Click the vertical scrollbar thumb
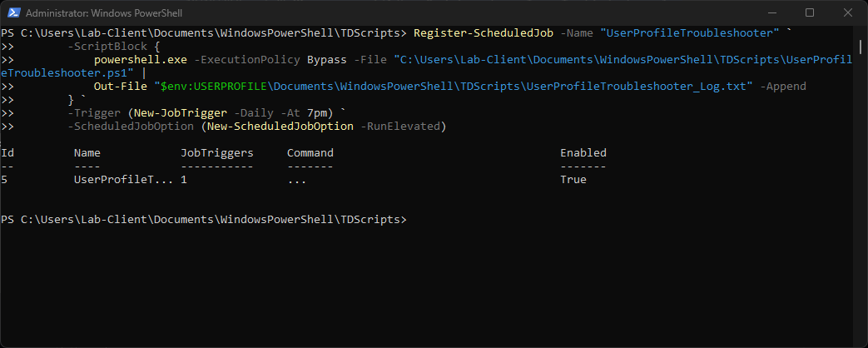The height and width of the screenshot is (348, 868). pyautogui.click(x=861, y=47)
